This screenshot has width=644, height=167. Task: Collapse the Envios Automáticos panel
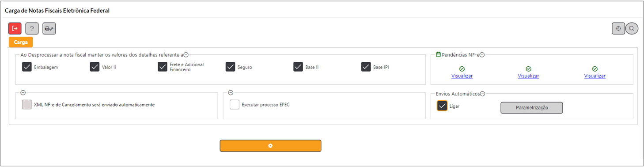pyautogui.click(x=482, y=94)
